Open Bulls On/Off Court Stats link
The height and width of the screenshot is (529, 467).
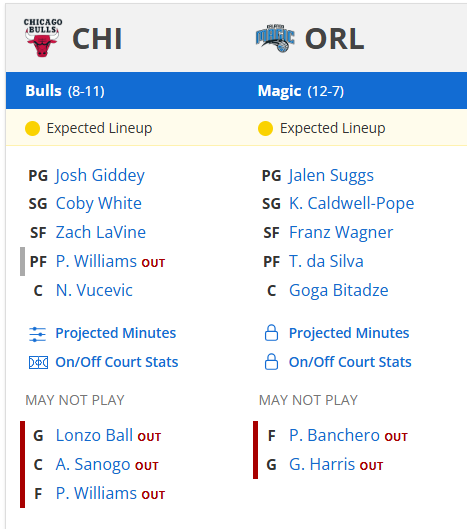tap(117, 362)
